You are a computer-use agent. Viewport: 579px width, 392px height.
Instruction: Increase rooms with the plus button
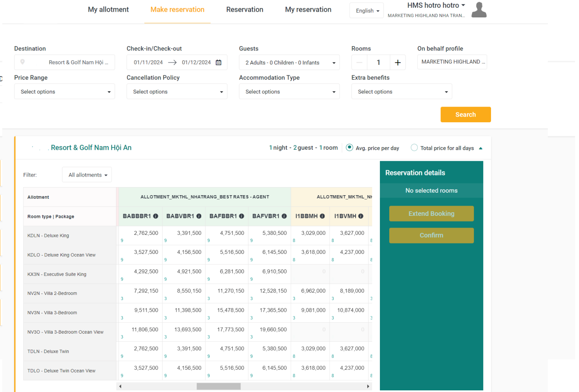click(x=398, y=62)
